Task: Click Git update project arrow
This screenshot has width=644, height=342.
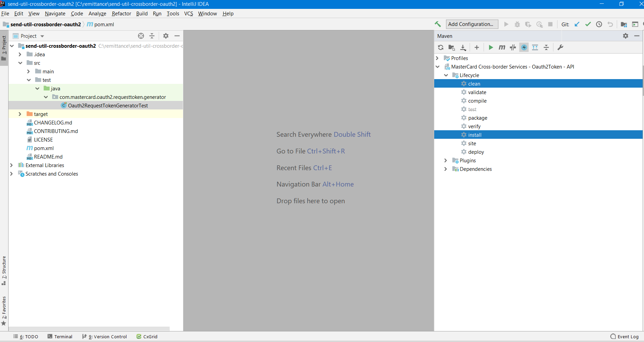Action: click(577, 24)
